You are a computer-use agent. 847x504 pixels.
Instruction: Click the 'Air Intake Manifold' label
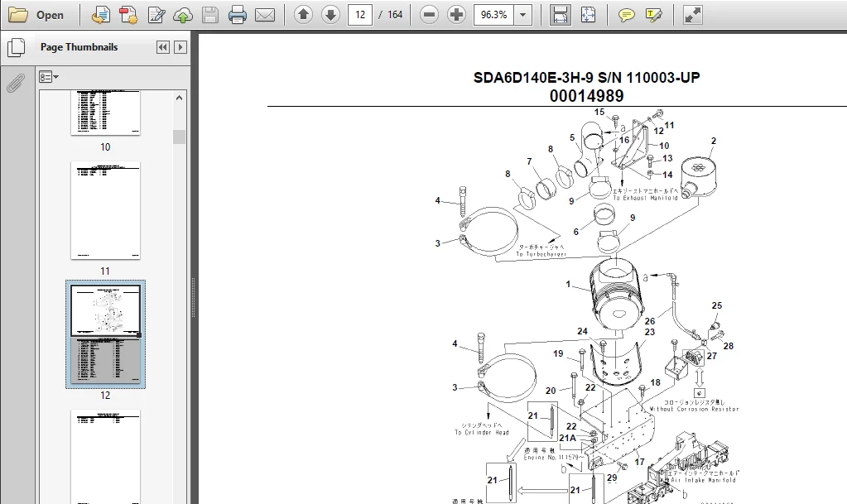pyautogui.click(x=703, y=480)
